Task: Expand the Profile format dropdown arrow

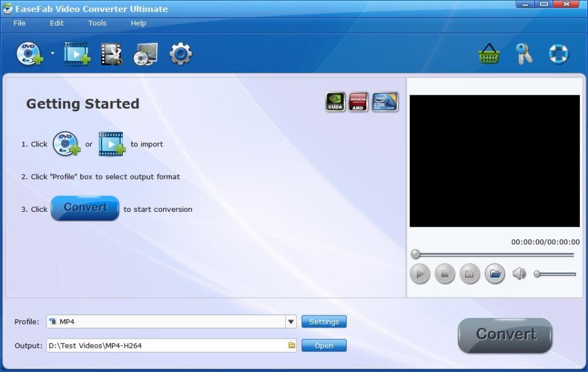Action: 291,321
